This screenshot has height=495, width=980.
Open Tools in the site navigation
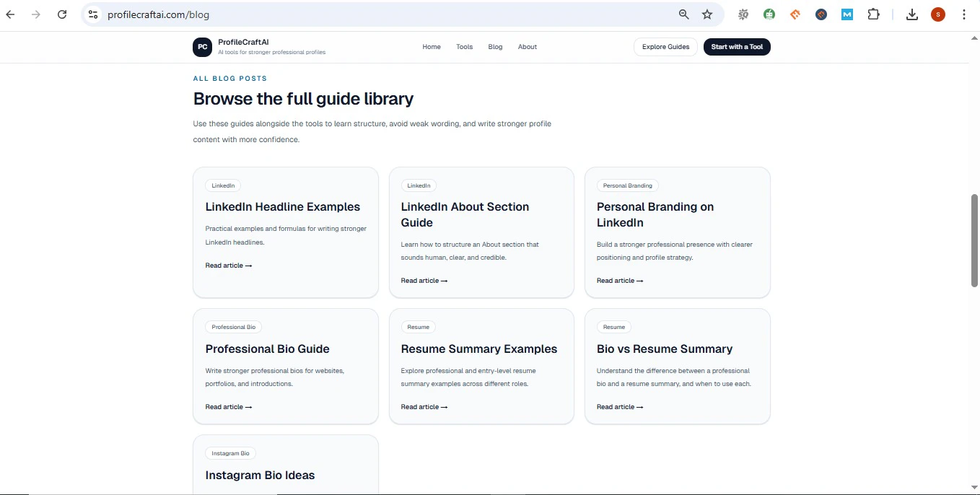465,47
